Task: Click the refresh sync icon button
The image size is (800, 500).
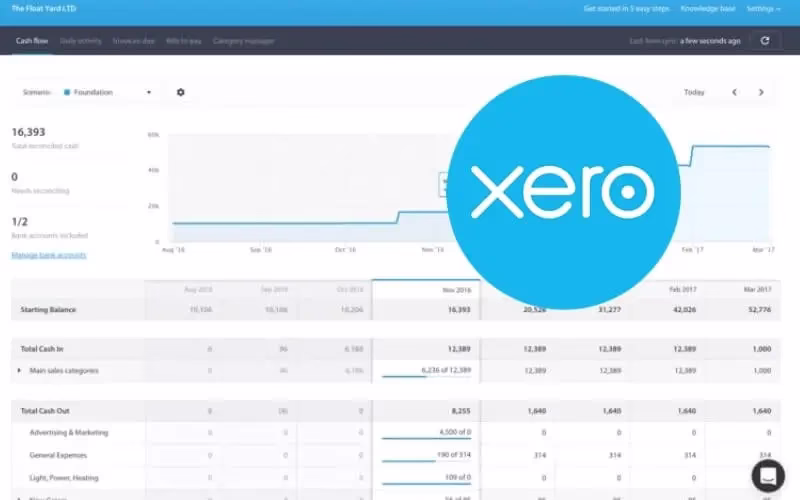Action: click(765, 41)
